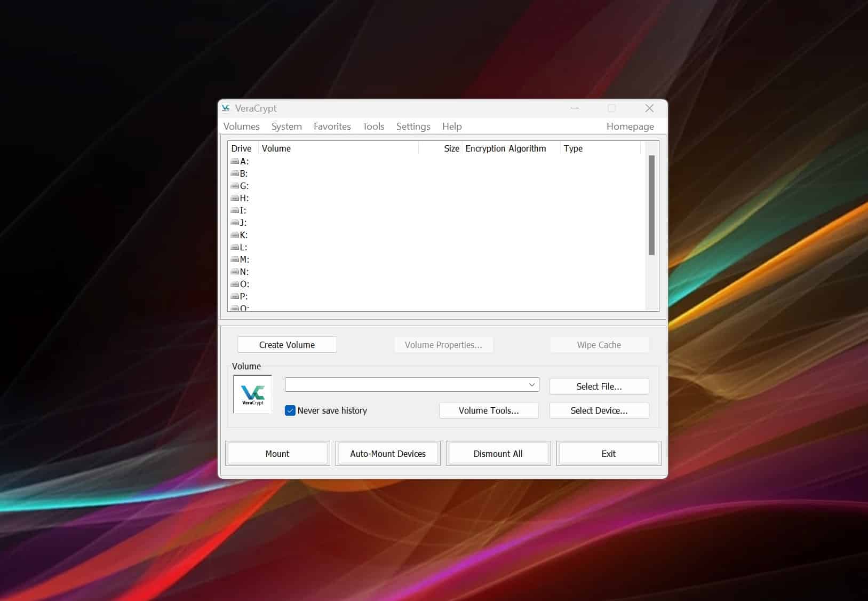Image resolution: width=868 pixels, height=601 pixels.
Task: Open the Favorites menu
Action: (x=332, y=126)
